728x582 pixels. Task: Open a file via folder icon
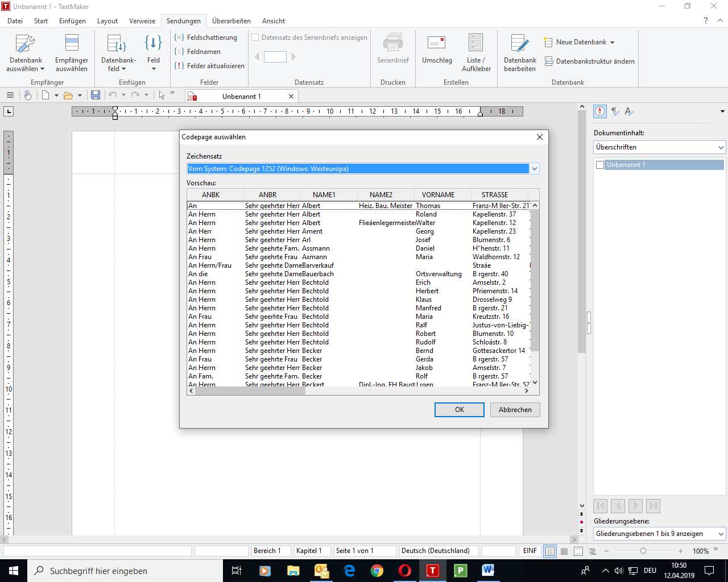click(68, 95)
